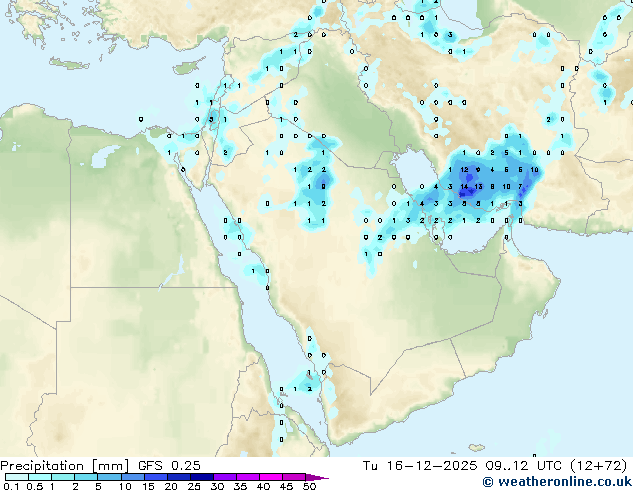Image resolution: width=634 pixels, height=490 pixels.
Task: Pick the legend swatch between 2 and 5
Action: pyautogui.click(x=86, y=477)
